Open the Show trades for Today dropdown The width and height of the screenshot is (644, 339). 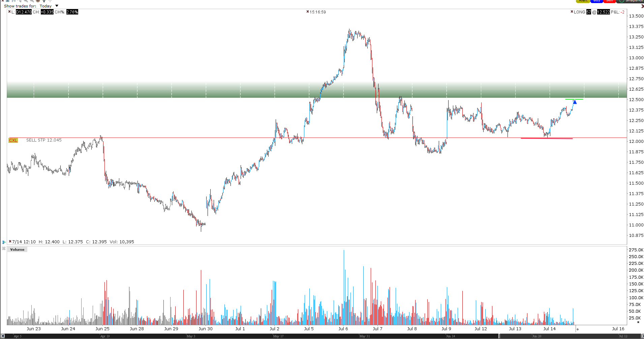[49, 6]
